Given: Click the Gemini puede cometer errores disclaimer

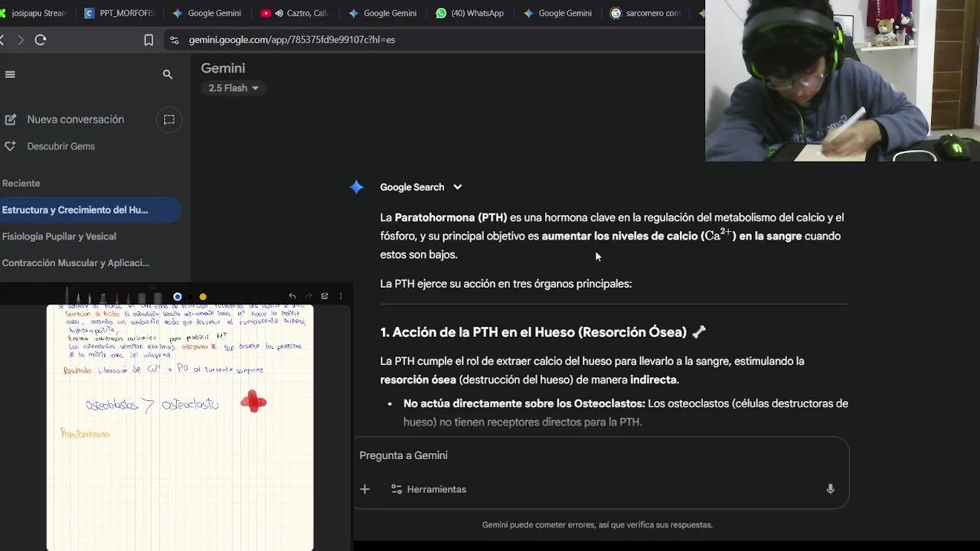Looking at the screenshot, I should (x=597, y=525).
